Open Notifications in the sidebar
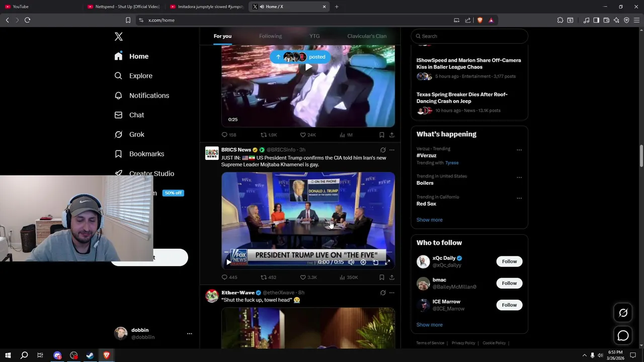 [142, 96]
